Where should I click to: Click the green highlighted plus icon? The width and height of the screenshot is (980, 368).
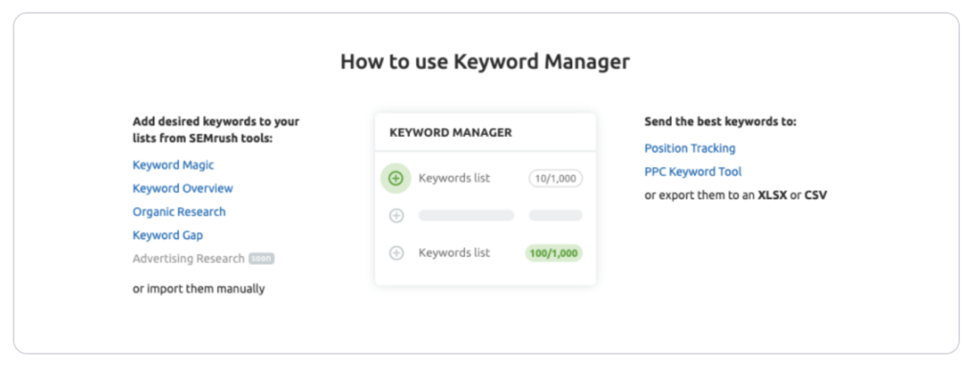tap(395, 179)
